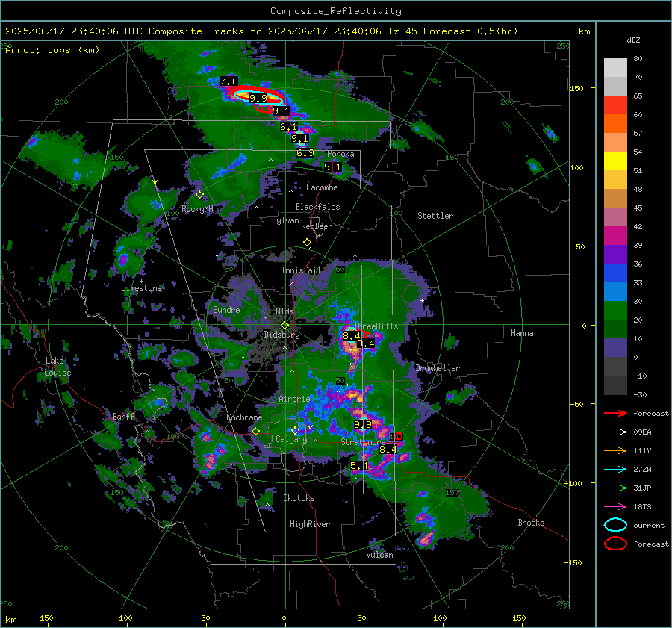Click the 'Annot: tops (km)' annotation text
The height and width of the screenshot is (628, 672).
52,50
